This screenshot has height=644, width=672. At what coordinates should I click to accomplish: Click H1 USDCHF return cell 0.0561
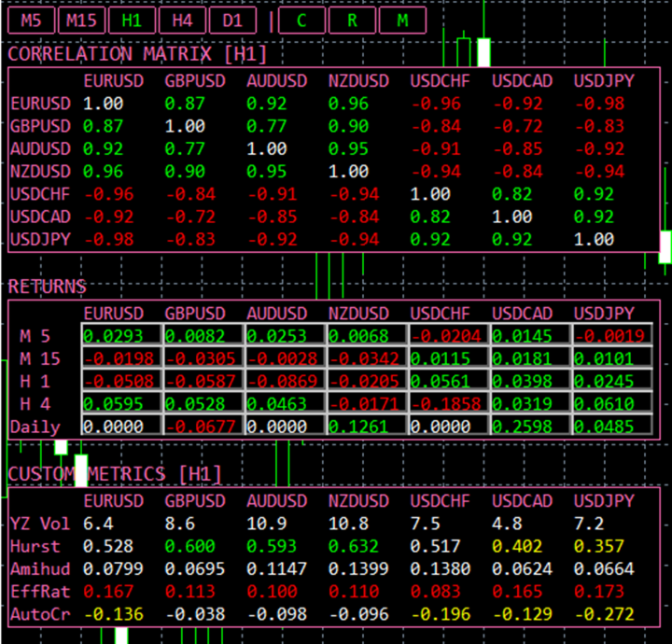(x=449, y=380)
